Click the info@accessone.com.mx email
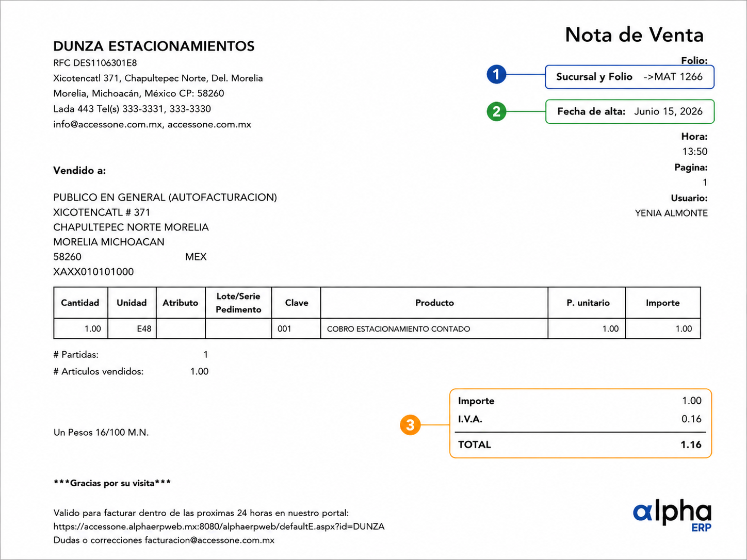The height and width of the screenshot is (560, 747). pyautogui.click(x=108, y=124)
